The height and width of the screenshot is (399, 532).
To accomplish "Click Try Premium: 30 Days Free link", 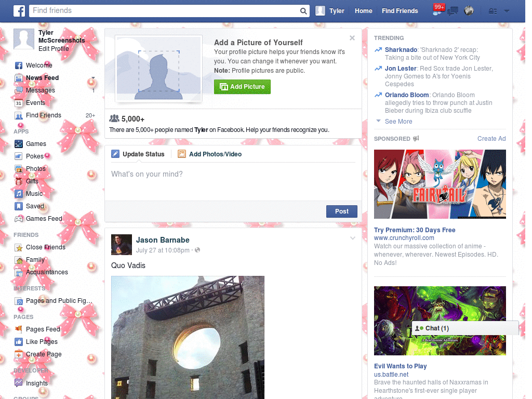I will coord(415,230).
